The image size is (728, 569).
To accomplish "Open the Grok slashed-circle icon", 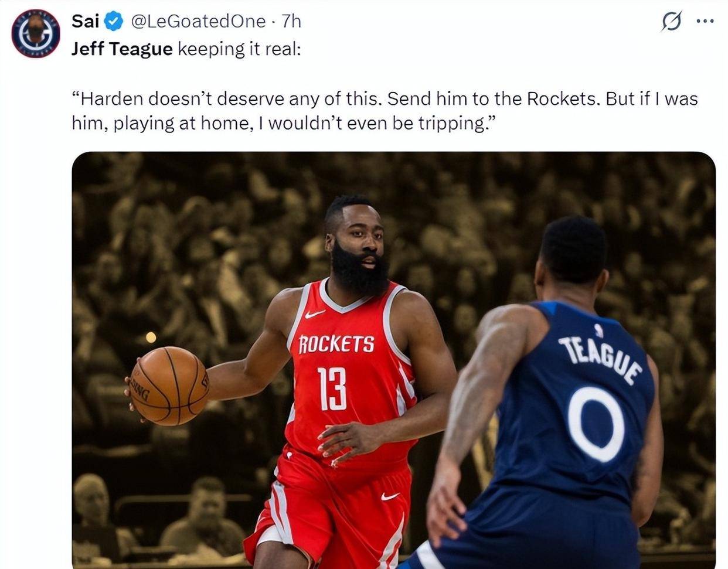I will [671, 22].
